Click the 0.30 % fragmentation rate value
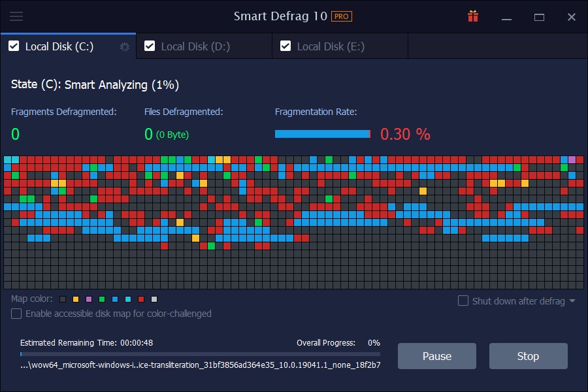The image size is (588, 392). [405, 135]
